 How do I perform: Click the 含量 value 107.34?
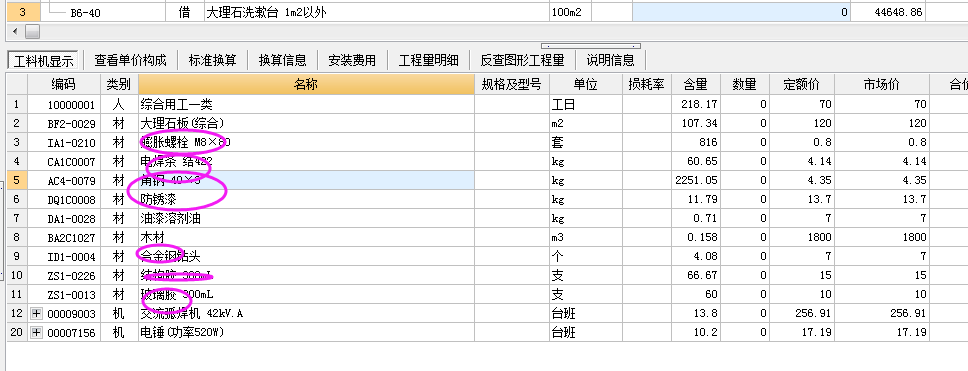[695, 123]
